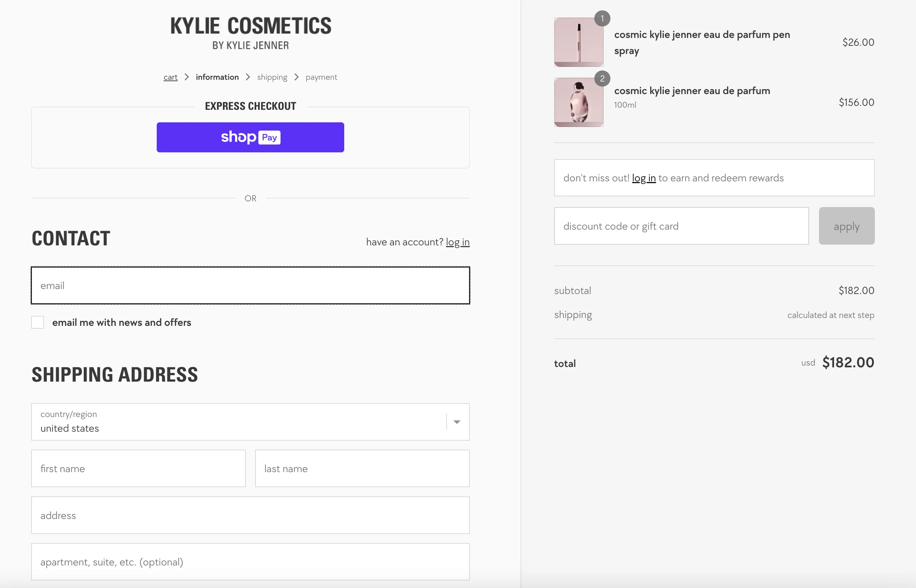Click the chevron arrow after cart breadcrumb
The width and height of the screenshot is (916, 588).
point(187,77)
